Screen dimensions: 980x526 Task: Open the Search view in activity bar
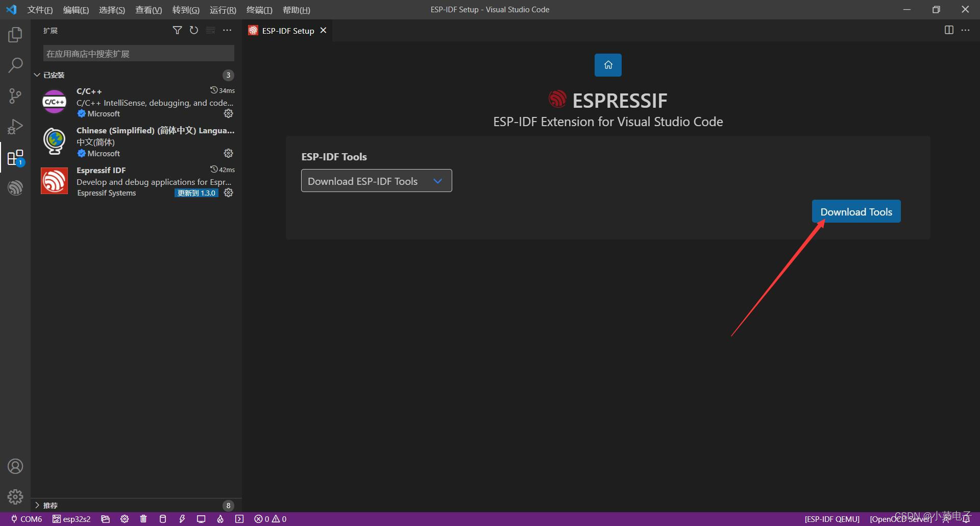pos(15,65)
